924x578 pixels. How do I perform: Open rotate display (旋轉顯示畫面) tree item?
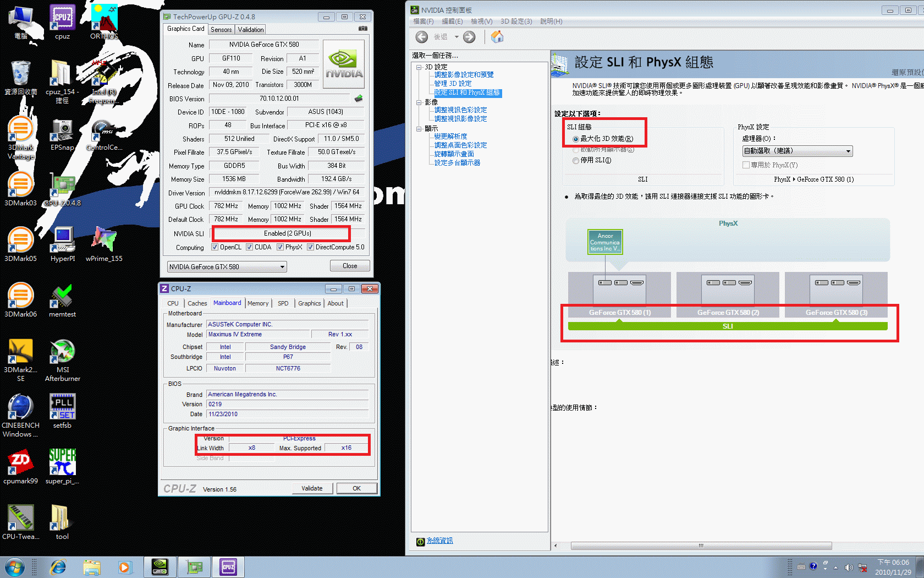coord(454,154)
